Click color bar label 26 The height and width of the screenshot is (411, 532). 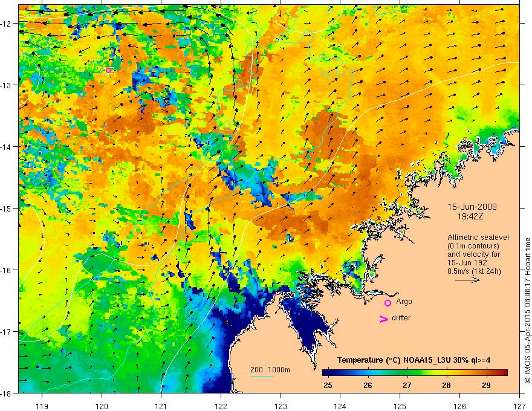pos(368,386)
